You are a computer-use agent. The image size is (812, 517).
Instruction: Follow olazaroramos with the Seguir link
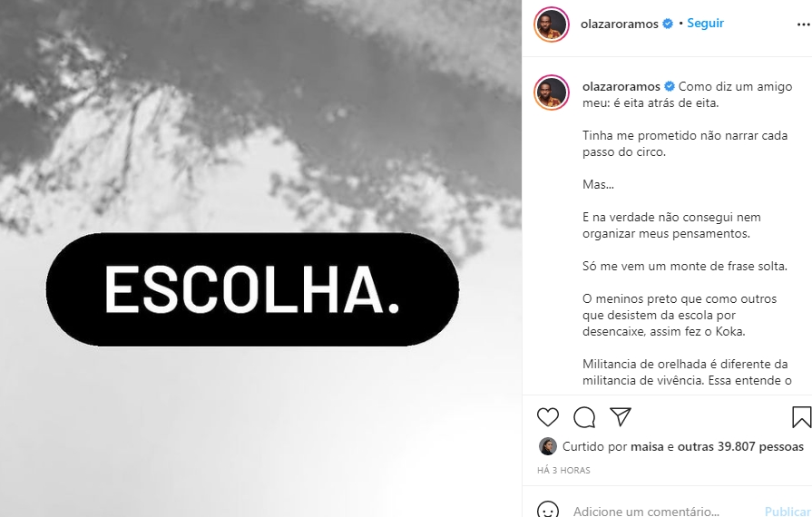click(x=705, y=24)
